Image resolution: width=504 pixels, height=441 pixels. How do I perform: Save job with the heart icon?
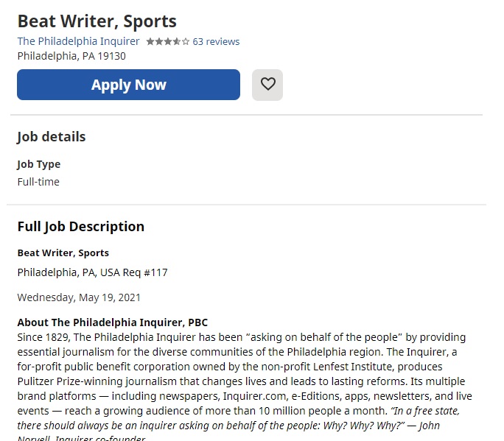pyautogui.click(x=267, y=85)
